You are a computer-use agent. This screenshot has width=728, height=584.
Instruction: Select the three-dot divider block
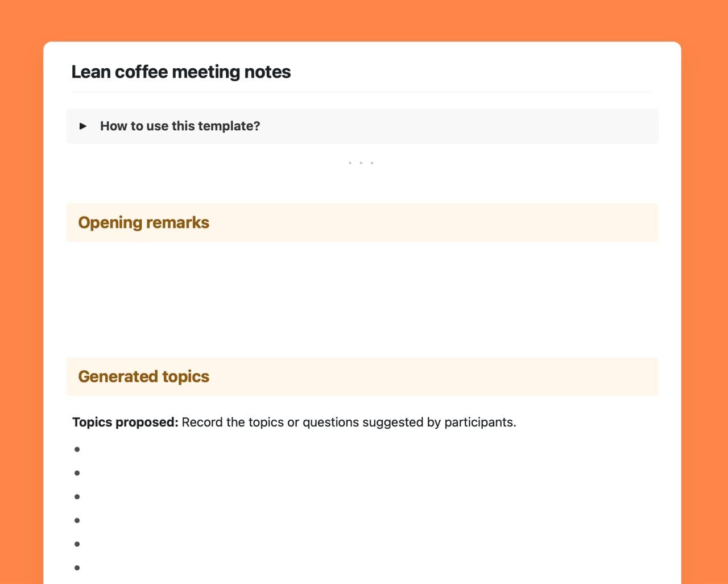(361, 163)
